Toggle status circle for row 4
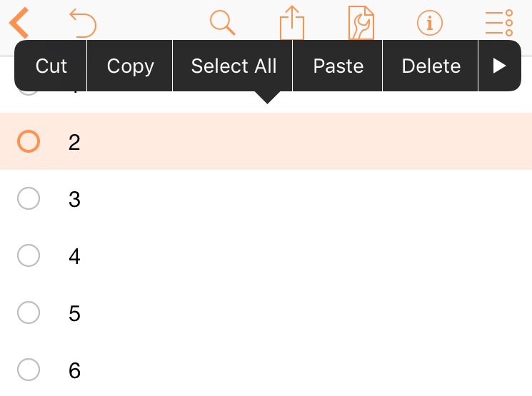Image resolution: width=532 pixels, height=396 pixels. pos(29,255)
